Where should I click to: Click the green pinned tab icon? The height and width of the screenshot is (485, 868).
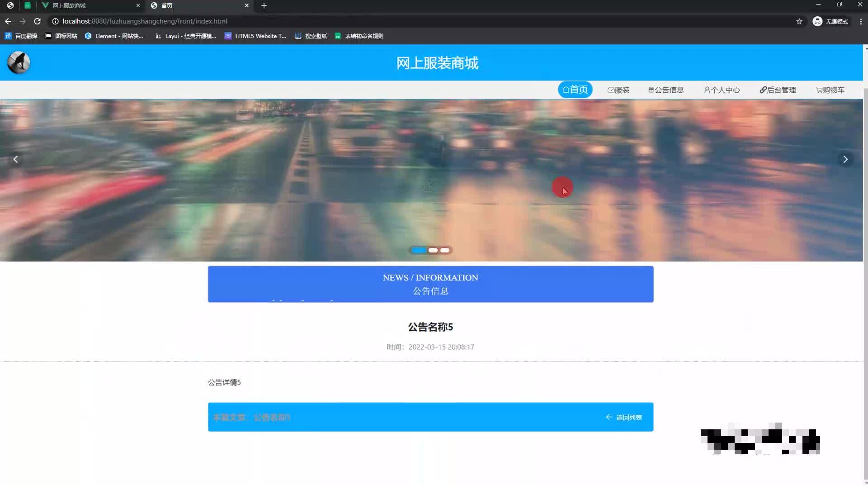28,5
